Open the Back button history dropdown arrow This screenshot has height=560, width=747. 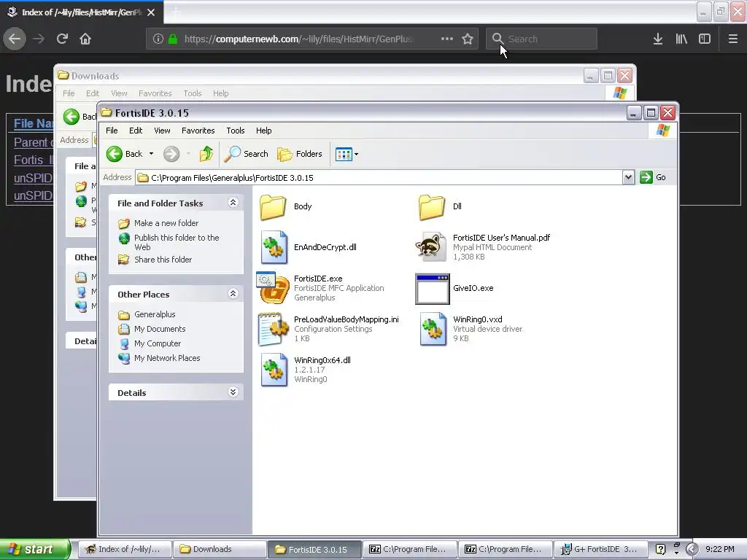pyautogui.click(x=152, y=154)
